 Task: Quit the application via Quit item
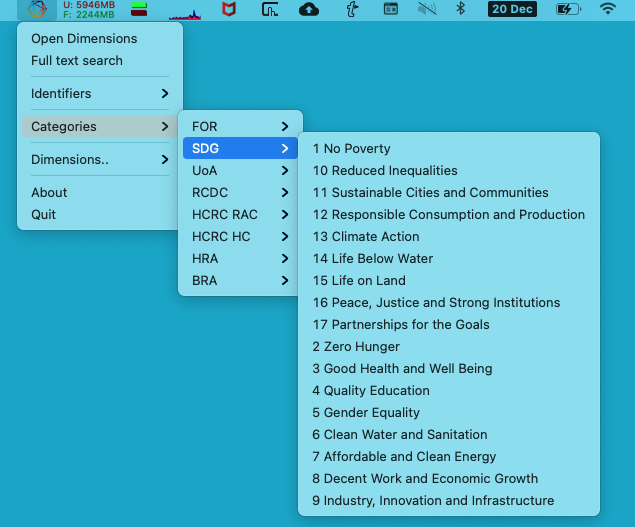coord(43,214)
